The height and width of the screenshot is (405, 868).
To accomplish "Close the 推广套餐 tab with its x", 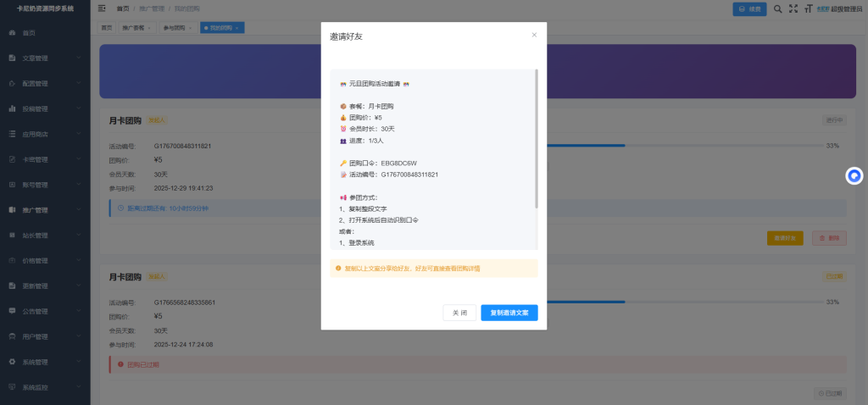I will point(149,28).
